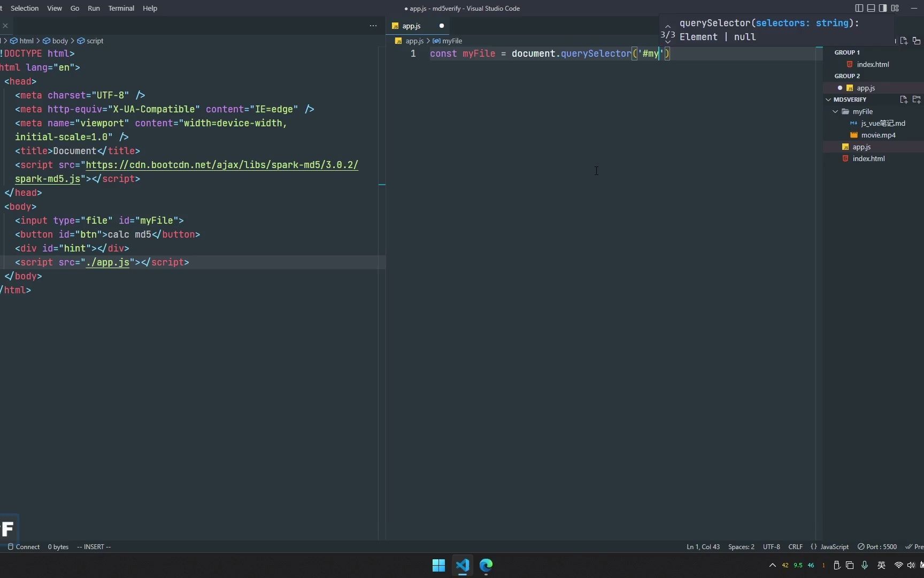The image size is (924, 578).
Task: Open More Actions ellipsis in left editor
Action: click(x=373, y=26)
